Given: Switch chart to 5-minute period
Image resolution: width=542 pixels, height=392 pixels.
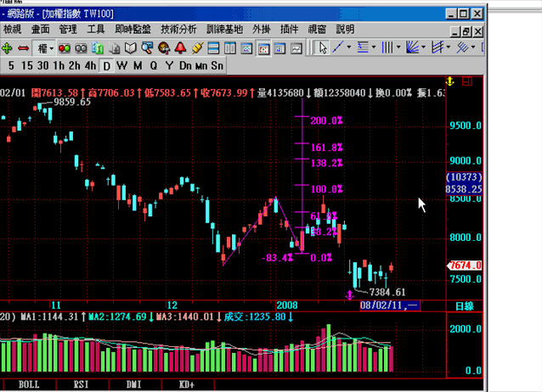Looking at the screenshot, I should pyautogui.click(x=10, y=65).
